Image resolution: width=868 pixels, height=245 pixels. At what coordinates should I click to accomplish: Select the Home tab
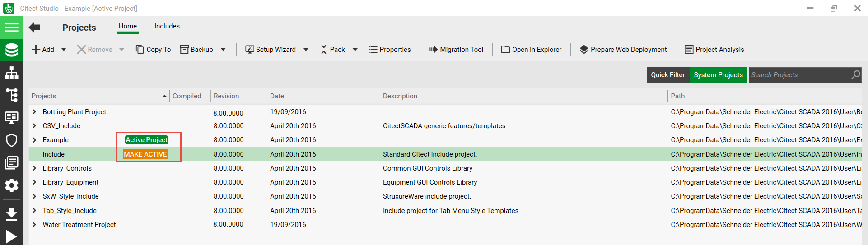128,26
